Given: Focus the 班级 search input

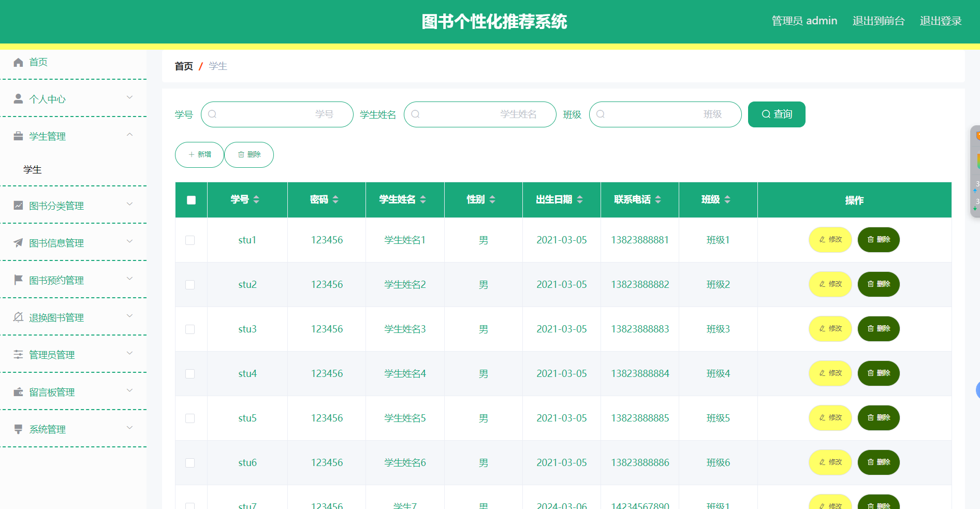Looking at the screenshot, I should tap(665, 114).
